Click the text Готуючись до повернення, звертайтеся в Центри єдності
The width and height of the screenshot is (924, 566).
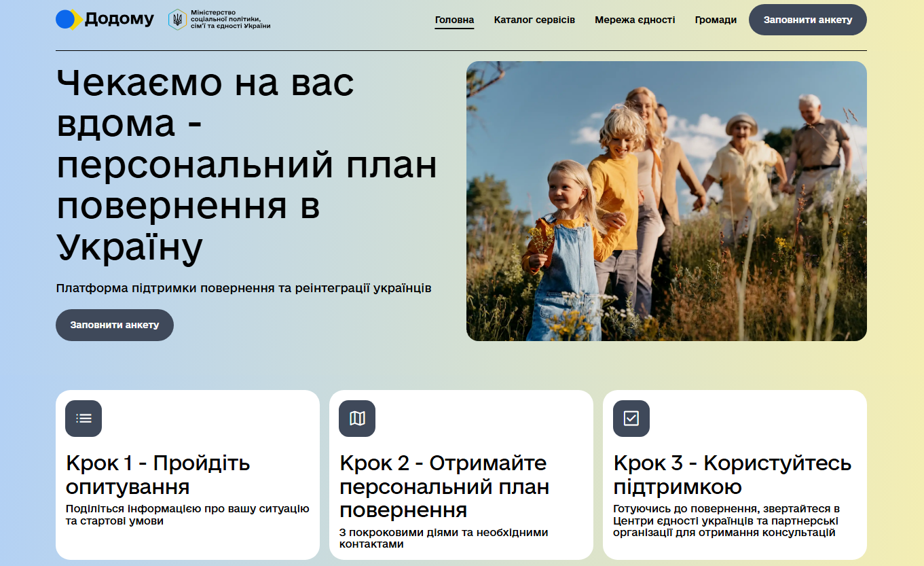click(x=726, y=520)
